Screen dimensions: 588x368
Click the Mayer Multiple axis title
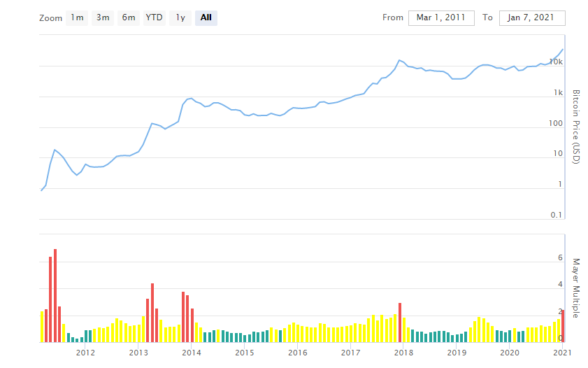pyautogui.click(x=576, y=288)
